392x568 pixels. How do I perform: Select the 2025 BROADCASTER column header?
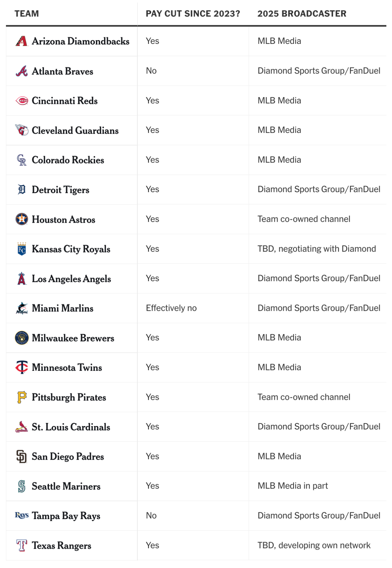(302, 14)
